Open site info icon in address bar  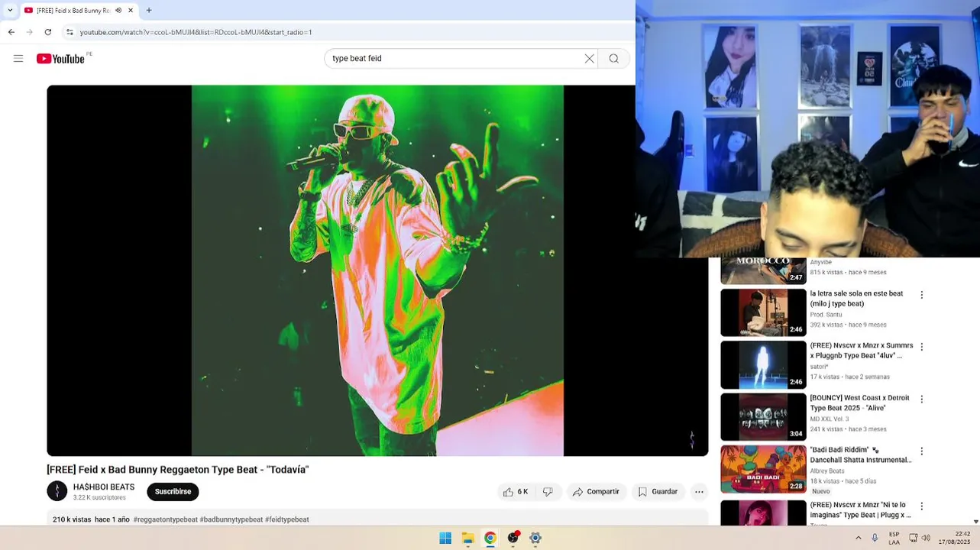[70, 32]
